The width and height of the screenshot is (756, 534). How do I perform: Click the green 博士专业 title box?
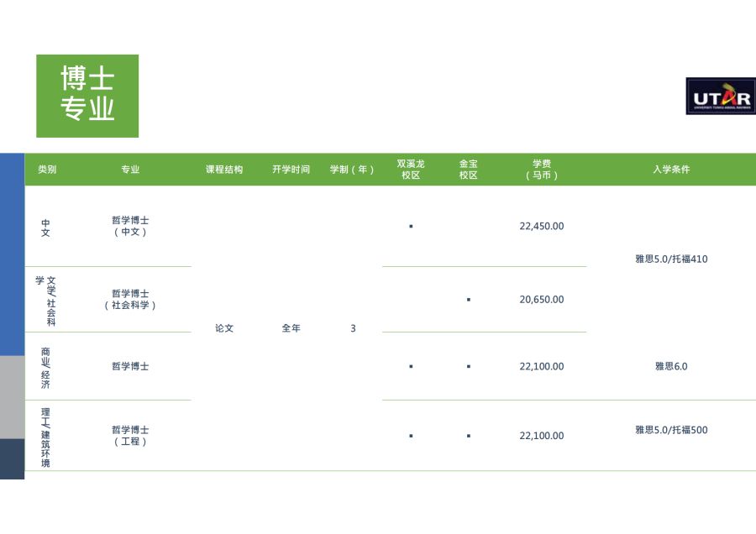tap(87, 96)
